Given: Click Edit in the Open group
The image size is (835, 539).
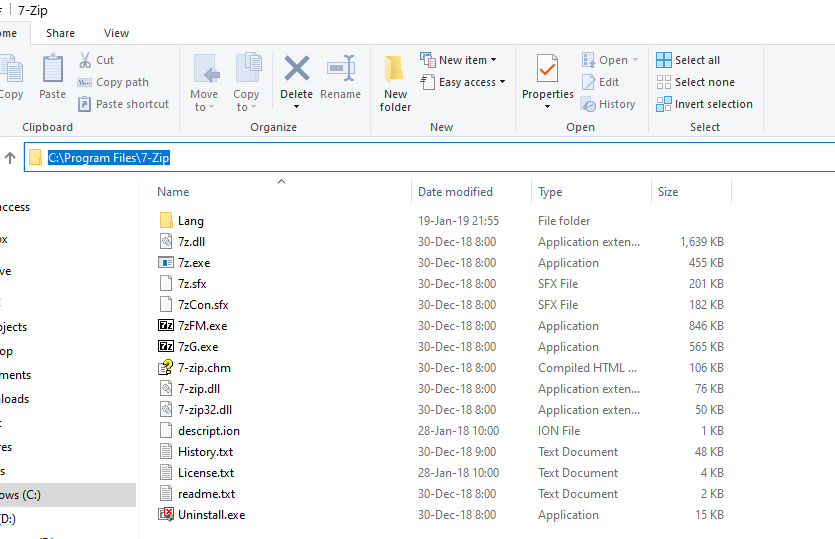Looking at the screenshot, I should [600, 82].
